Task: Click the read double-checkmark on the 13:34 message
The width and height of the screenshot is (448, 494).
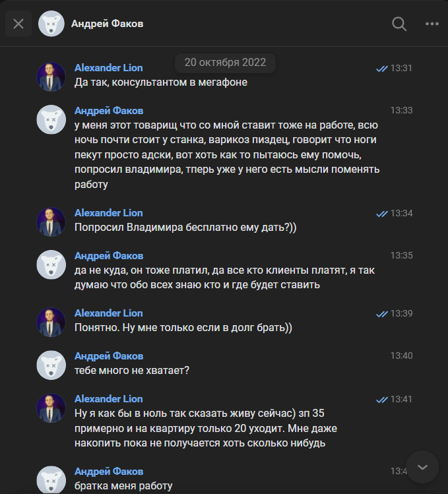Action: (381, 214)
